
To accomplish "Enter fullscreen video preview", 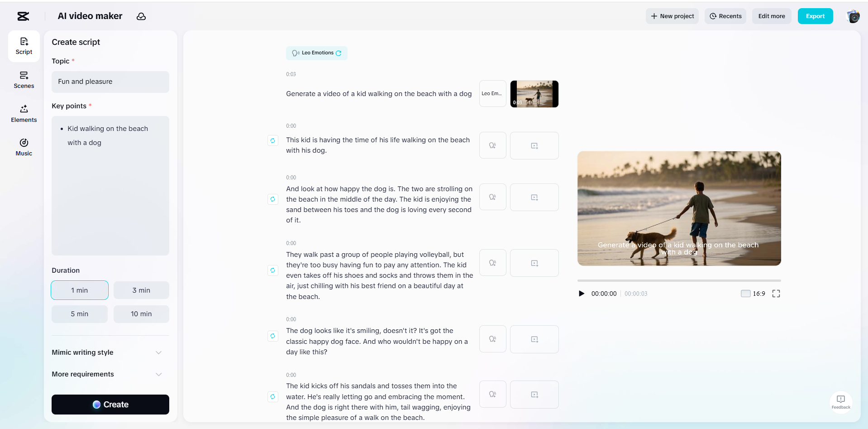I will click(x=776, y=294).
